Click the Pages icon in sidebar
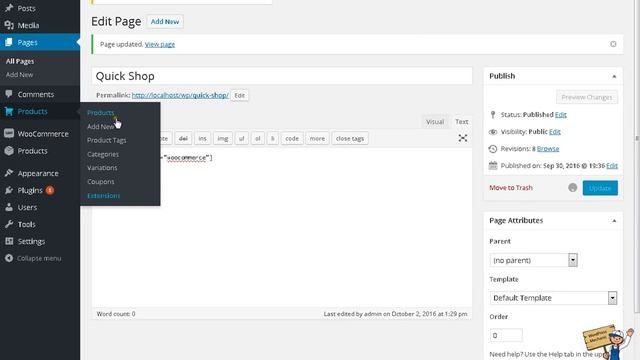The image size is (640, 360). (9, 42)
